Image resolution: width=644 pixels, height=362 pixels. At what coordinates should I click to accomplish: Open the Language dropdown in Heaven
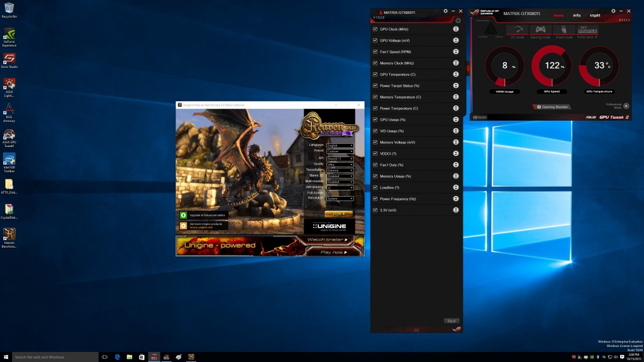[340, 145]
